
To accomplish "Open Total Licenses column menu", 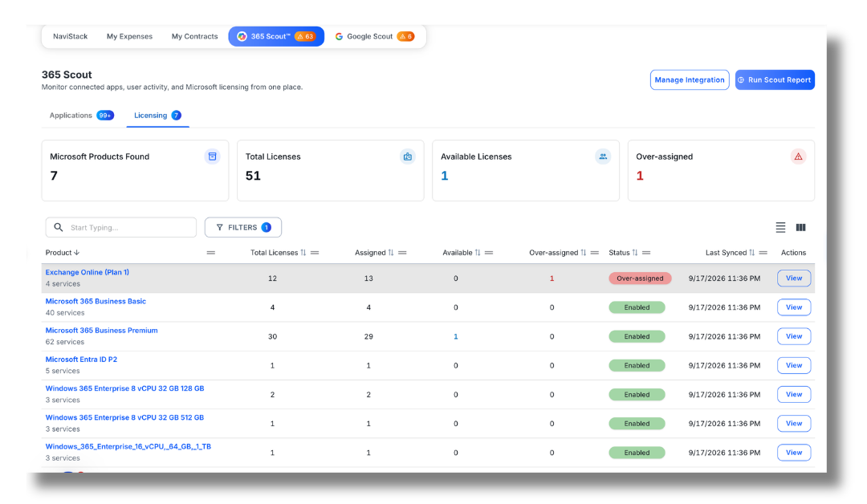I will [x=315, y=253].
